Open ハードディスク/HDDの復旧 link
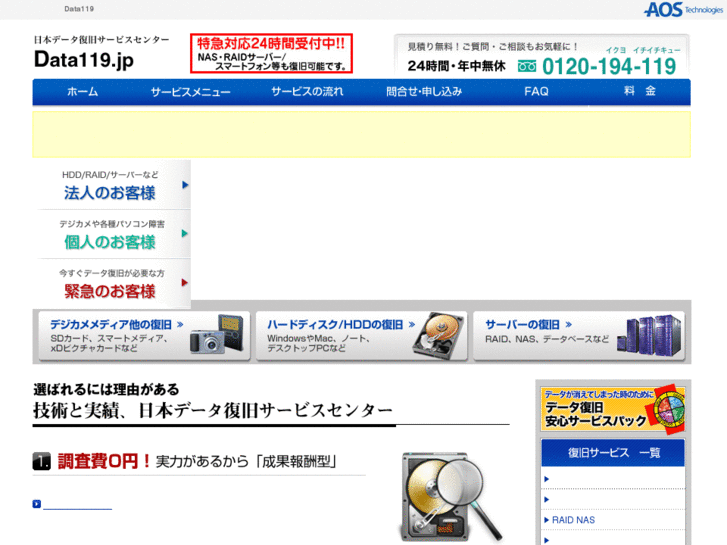The width and height of the screenshot is (727, 545). (341, 324)
